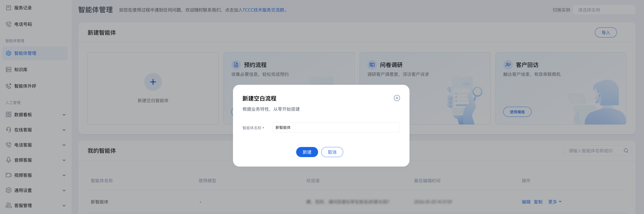Click the 知识库 icon in sidebar
The width and height of the screenshot is (644, 214).
pyautogui.click(x=8, y=70)
